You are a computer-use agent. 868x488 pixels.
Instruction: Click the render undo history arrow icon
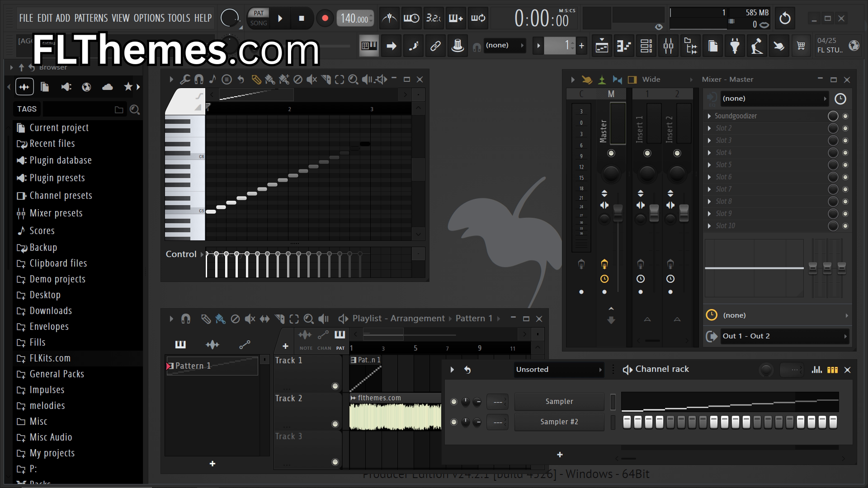[x=785, y=19]
